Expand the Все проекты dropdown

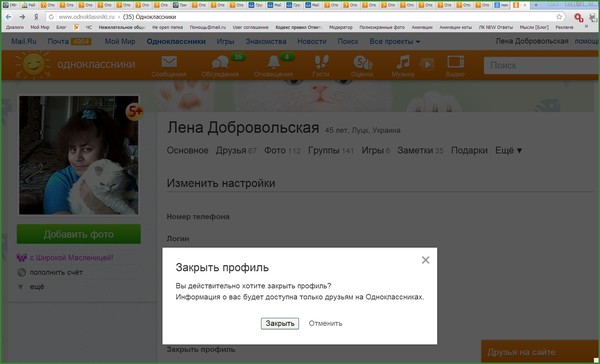tap(395, 41)
